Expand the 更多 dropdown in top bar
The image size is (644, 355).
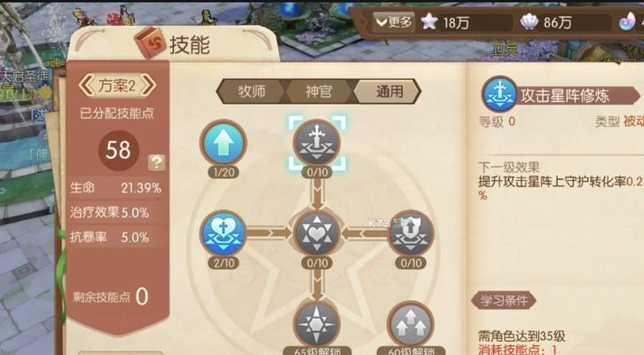pyautogui.click(x=394, y=22)
